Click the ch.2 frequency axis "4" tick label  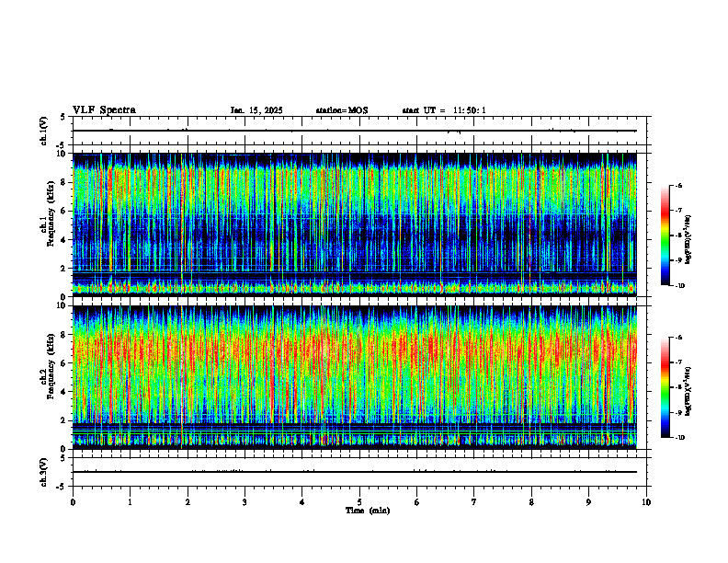[x=63, y=392]
